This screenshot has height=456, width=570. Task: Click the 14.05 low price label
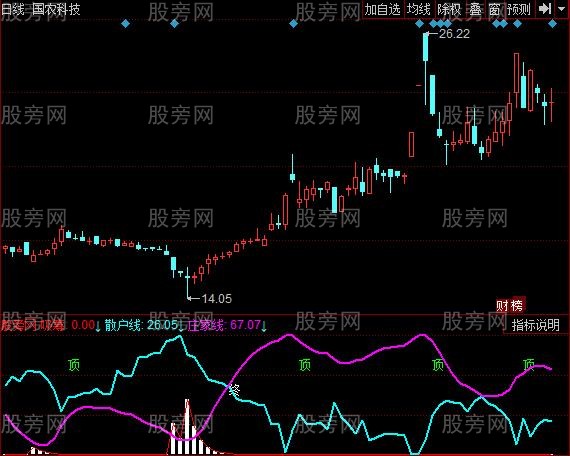pyautogui.click(x=216, y=299)
